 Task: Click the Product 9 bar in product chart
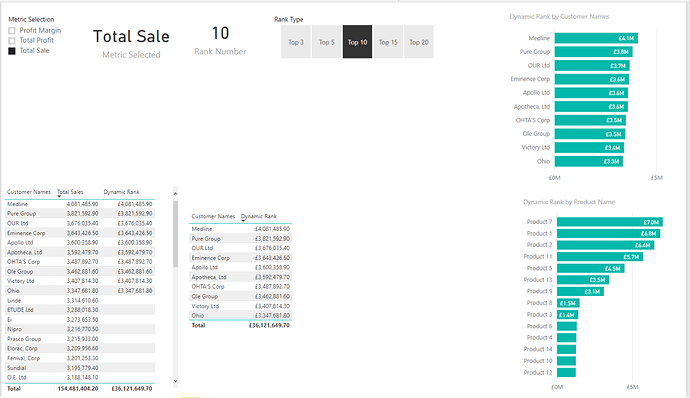point(580,291)
